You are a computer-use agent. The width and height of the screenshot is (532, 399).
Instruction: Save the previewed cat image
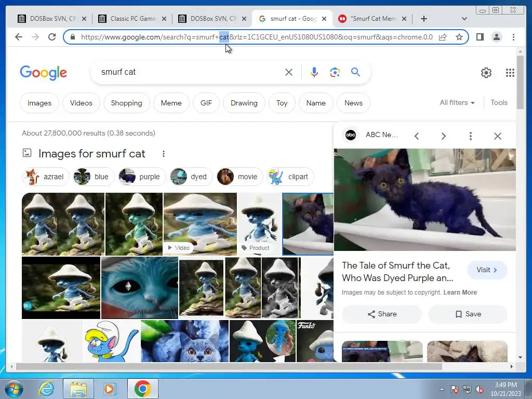[468, 314]
